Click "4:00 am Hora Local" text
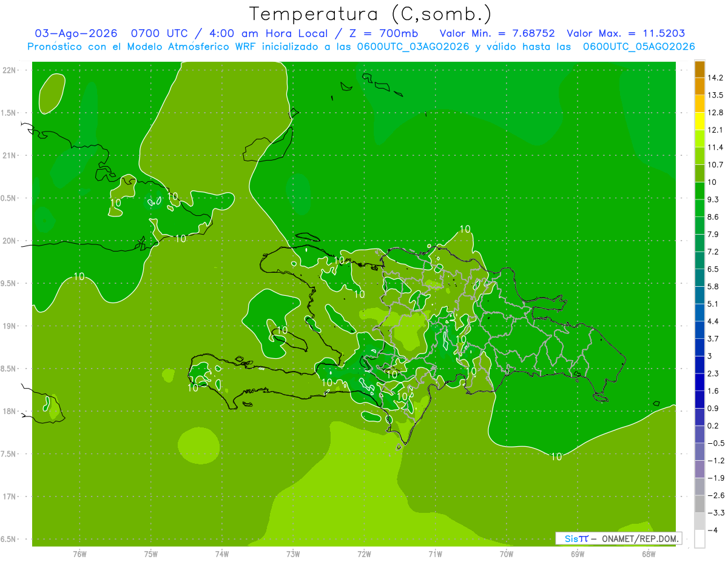Image resolution: width=728 pixels, height=562 pixels. 268,33
